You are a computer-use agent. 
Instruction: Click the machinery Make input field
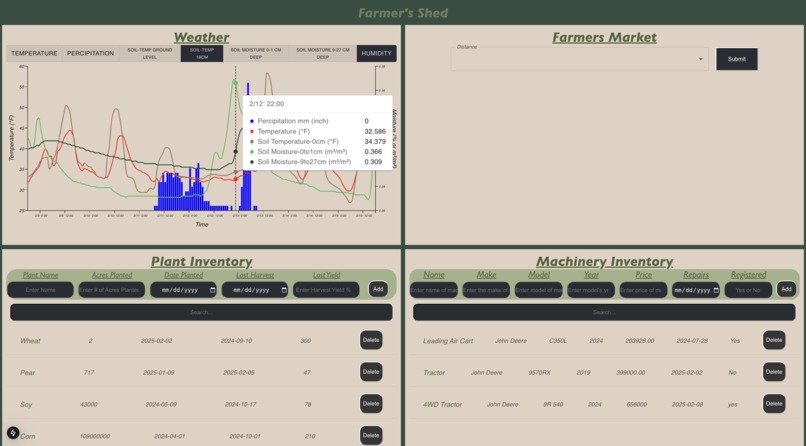tap(486, 290)
